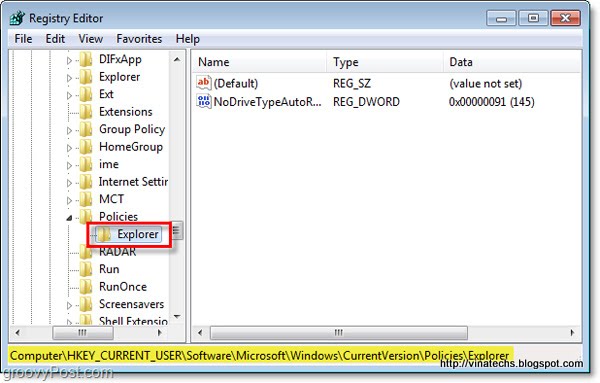The height and width of the screenshot is (383, 600).
Task: Click the DIFxApp folder icon
Action: point(86,59)
